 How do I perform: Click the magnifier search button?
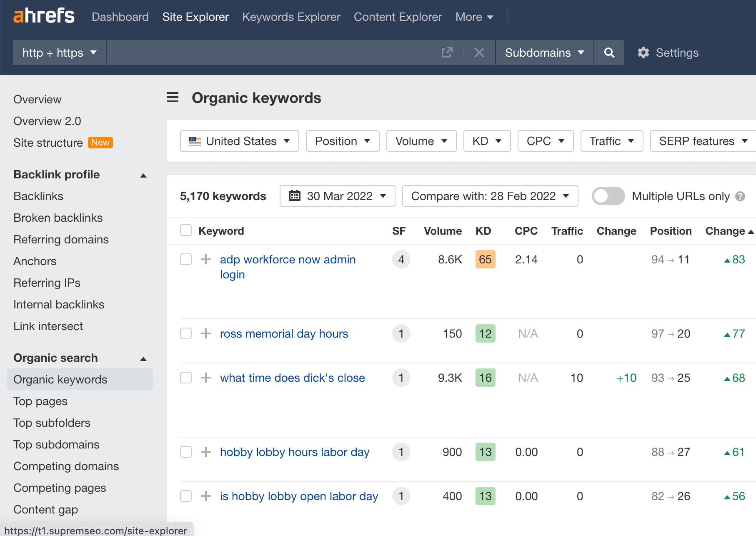(x=609, y=53)
